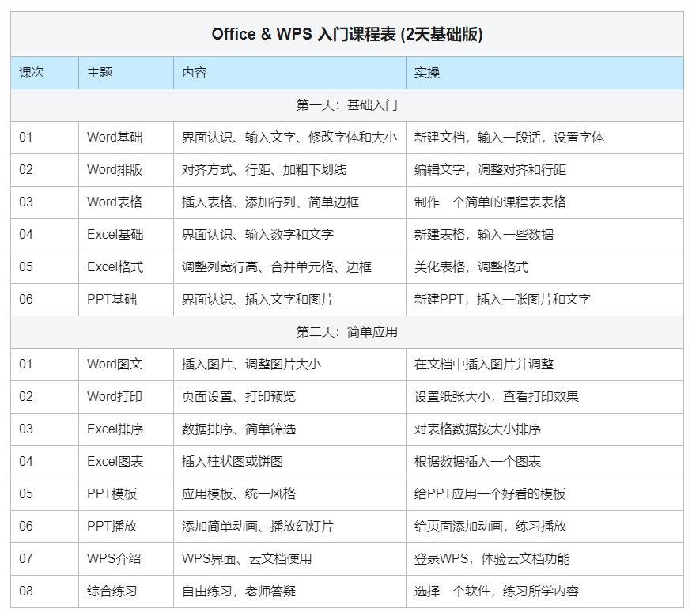Click the cell "新建表格，输入一些数据"
The height and width of the screenshot is (616, 692).
pyautogui.click(x=545, y=235)
